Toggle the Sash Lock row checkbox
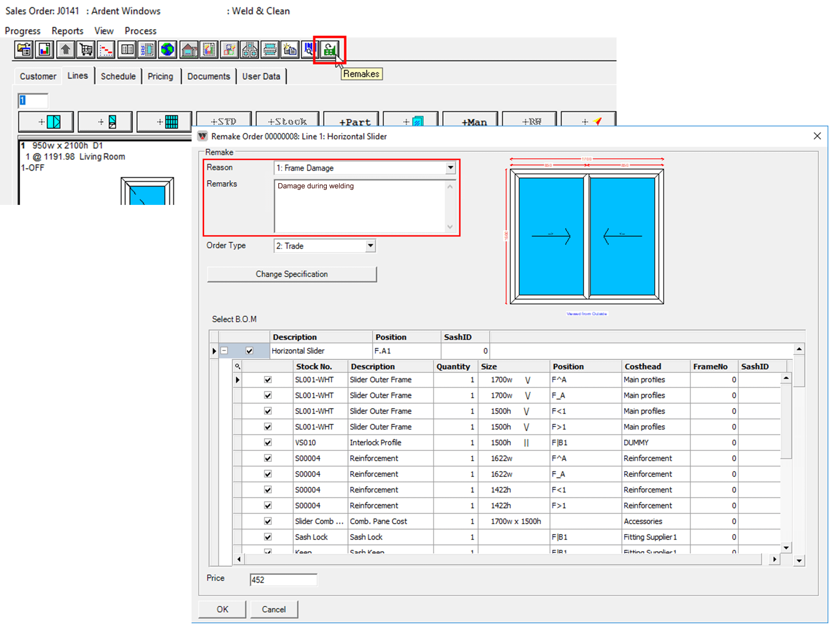840x638 pixels. [268, 537]
